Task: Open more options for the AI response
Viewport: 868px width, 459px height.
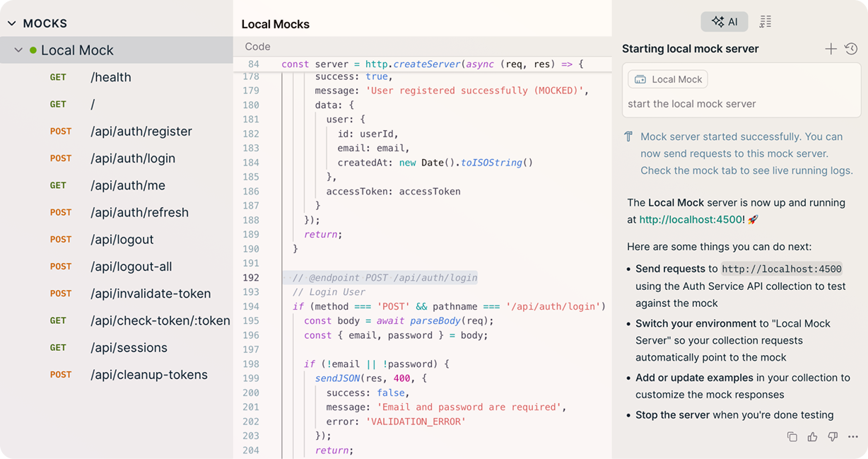Action: [852, 436]
